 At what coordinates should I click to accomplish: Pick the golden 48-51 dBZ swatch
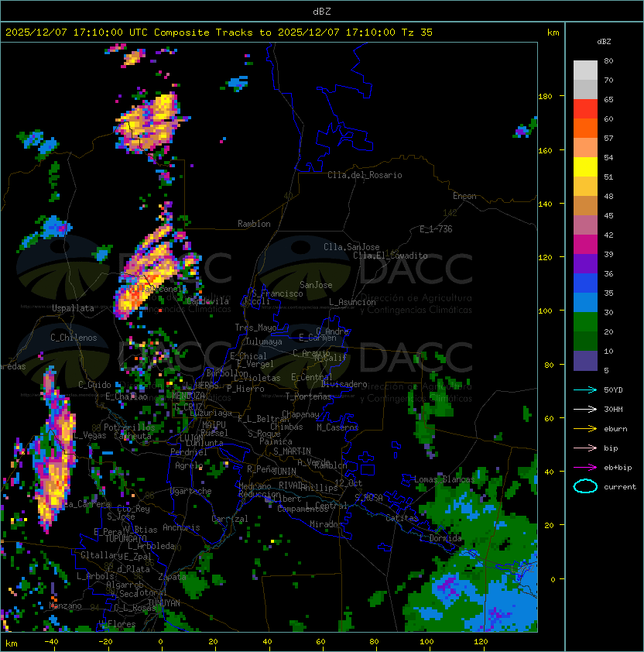pos(585,187)
